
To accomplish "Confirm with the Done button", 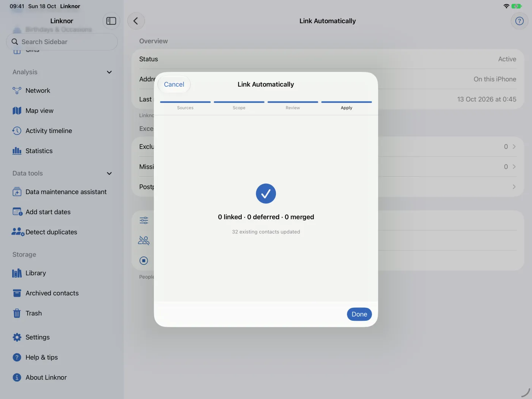I will 359,314.
